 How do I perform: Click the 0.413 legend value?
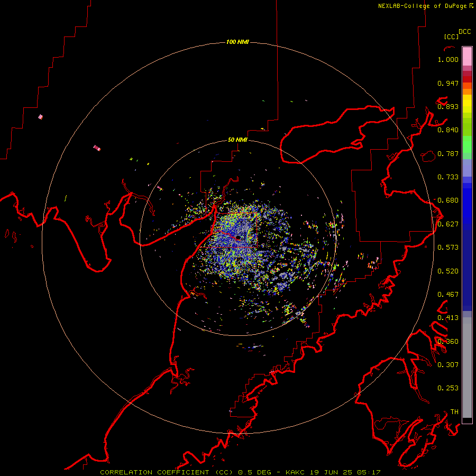pos(448,318)
